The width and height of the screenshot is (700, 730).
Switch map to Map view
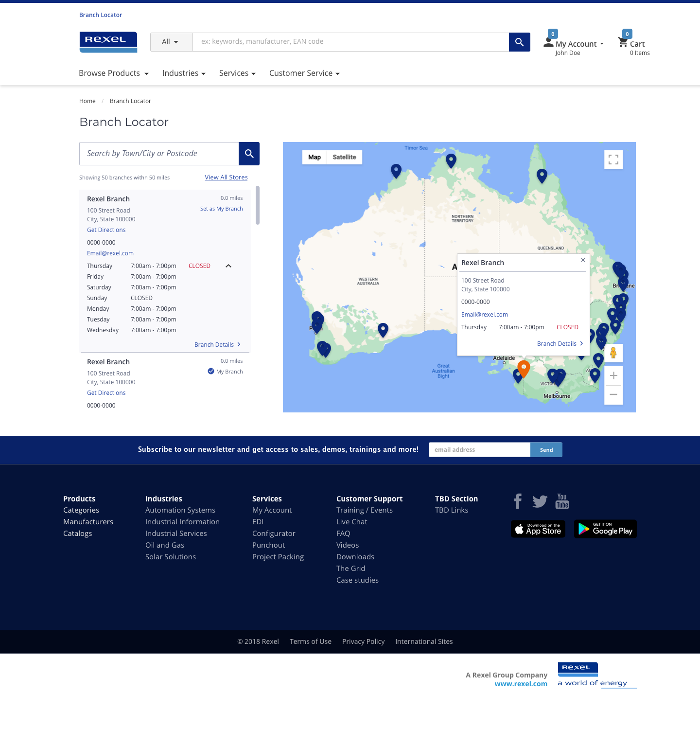pyautogui.click(x=315, y=157)
